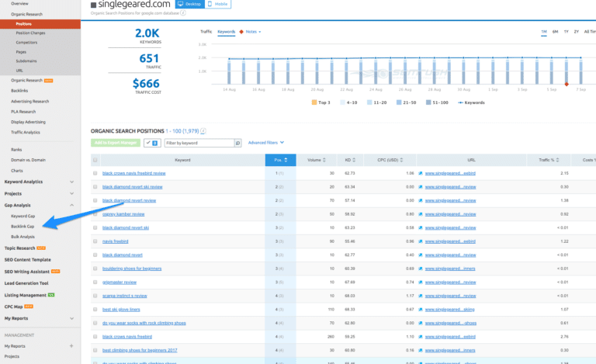This screenshot has height=364, width=596.
Task: Select the 1M time range
Action: tap(544, 32)
